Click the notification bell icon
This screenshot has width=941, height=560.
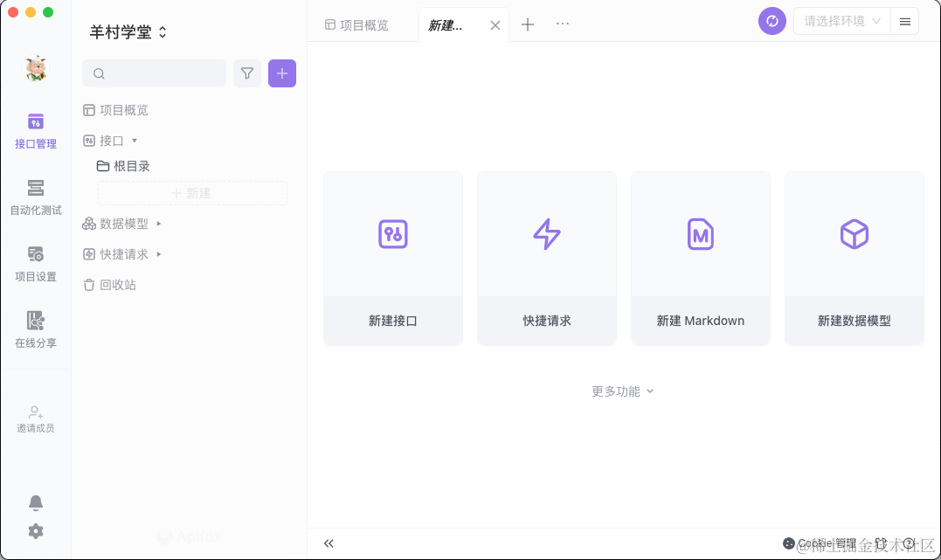pos(36,502)
